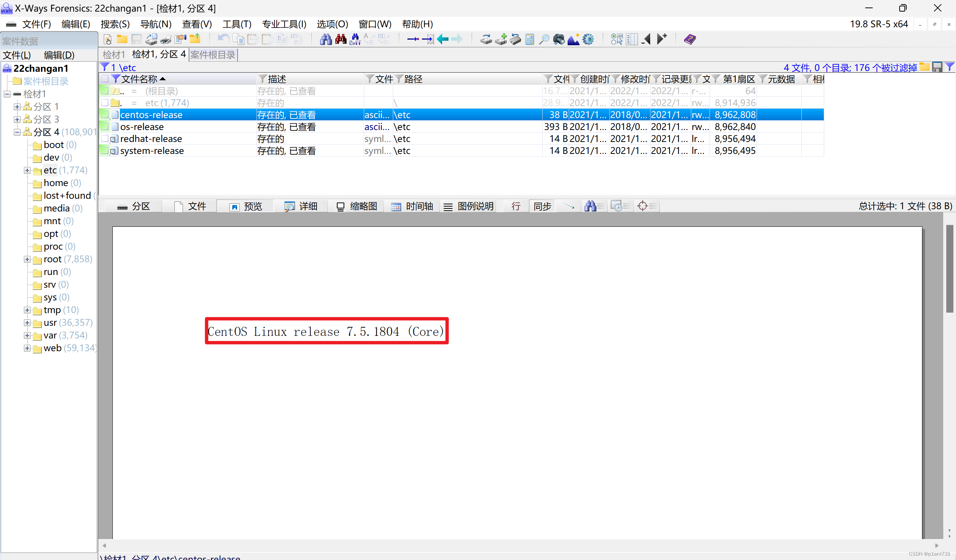Image resolution: width=956 pixels, height=560 pixels.
Task: Click the 时间轴 timeline button
Action: pos(412,206)
